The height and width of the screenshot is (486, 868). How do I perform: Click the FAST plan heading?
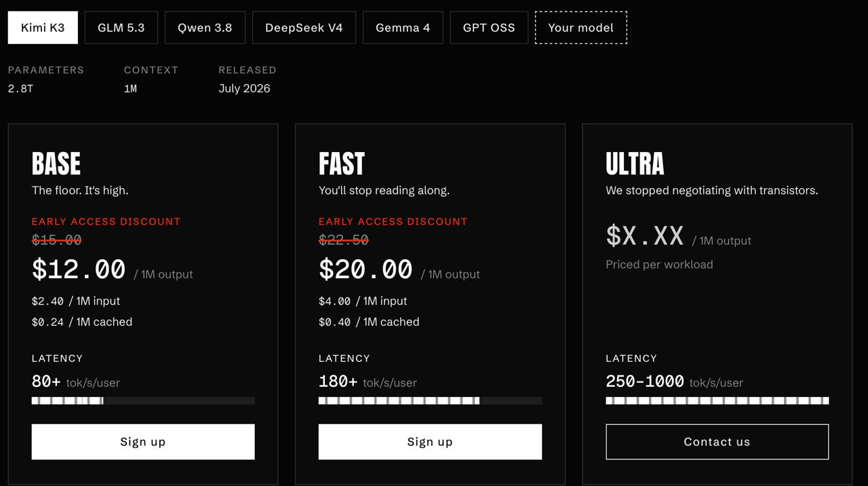(342, 164)
